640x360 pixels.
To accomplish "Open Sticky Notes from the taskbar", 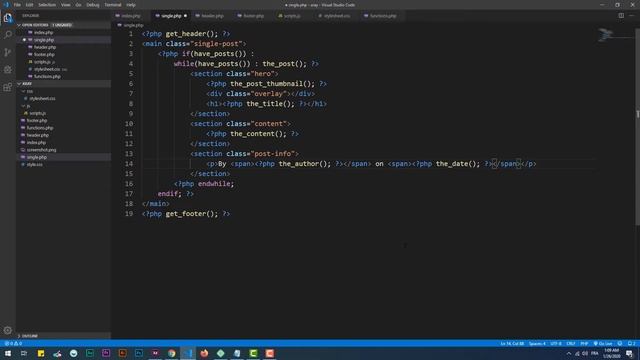I will [x=41, y=353].
